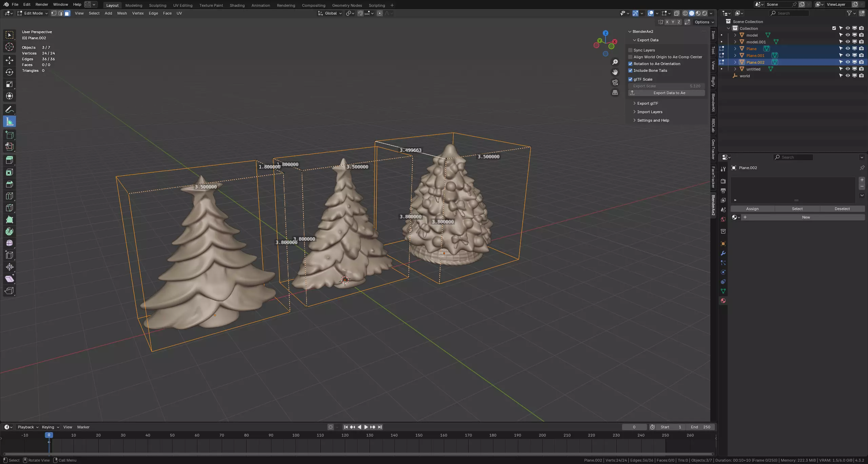Select the Loop Cut tool
868x464 pixels.
pyautogui.click(x=9, y=196)
